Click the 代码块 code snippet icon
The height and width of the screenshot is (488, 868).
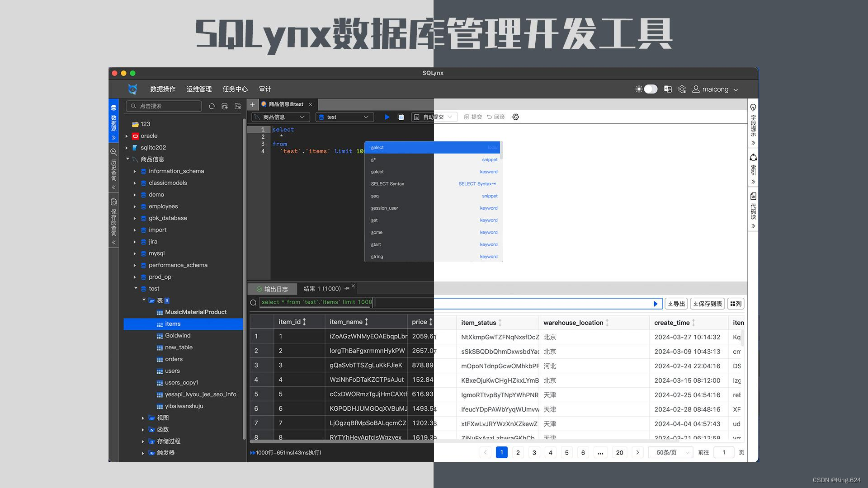click(x=753, y=196)
